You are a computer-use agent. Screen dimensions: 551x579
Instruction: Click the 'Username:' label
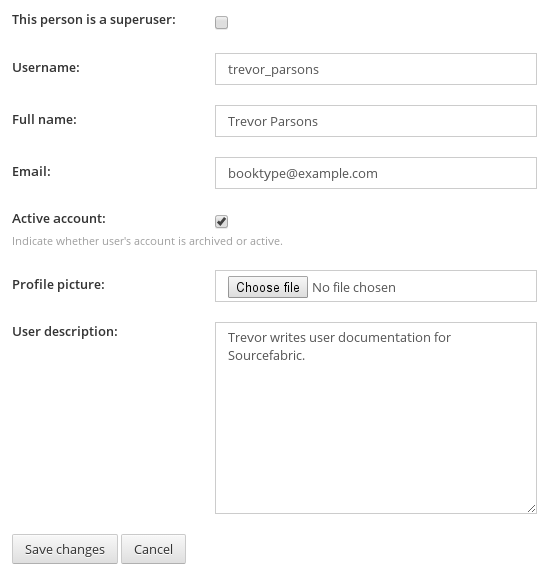point(46,68)
